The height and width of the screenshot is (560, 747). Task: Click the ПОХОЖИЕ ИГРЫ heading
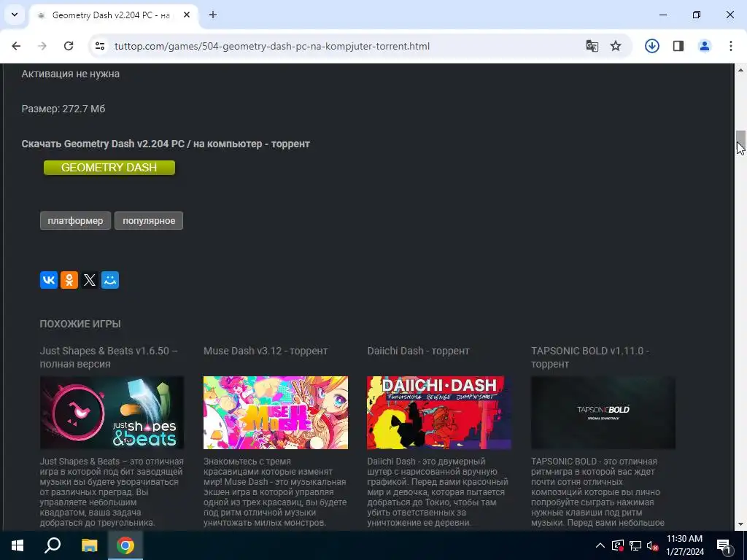(x=80, y=324)
